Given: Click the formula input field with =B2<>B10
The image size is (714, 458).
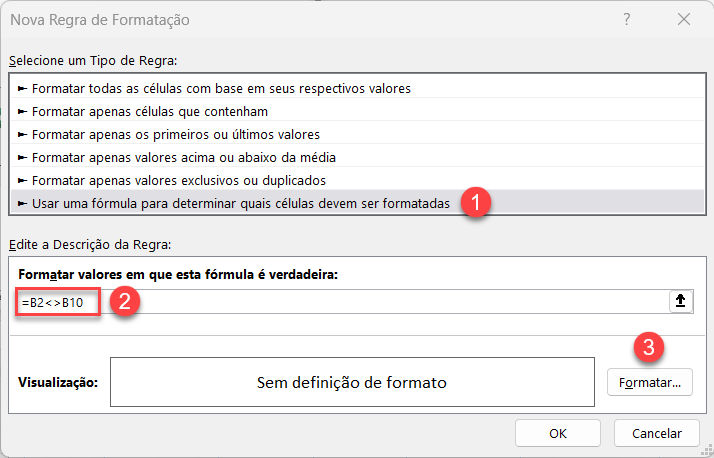Looking at the screenshot, I should 343,301.
